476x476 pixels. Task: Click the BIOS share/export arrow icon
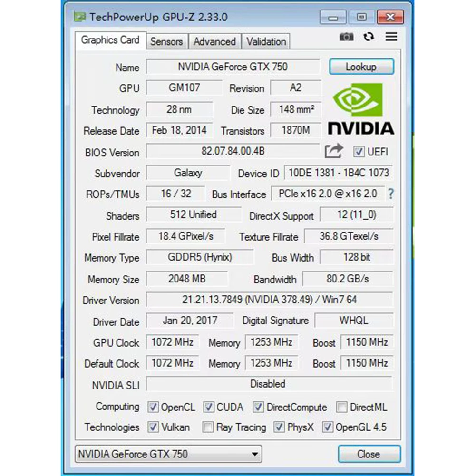[334, 151]
